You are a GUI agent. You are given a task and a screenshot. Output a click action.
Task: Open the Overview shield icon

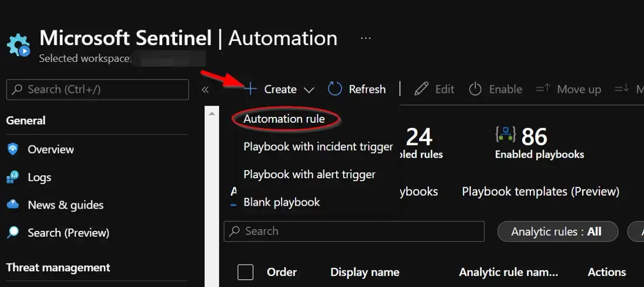13,150
